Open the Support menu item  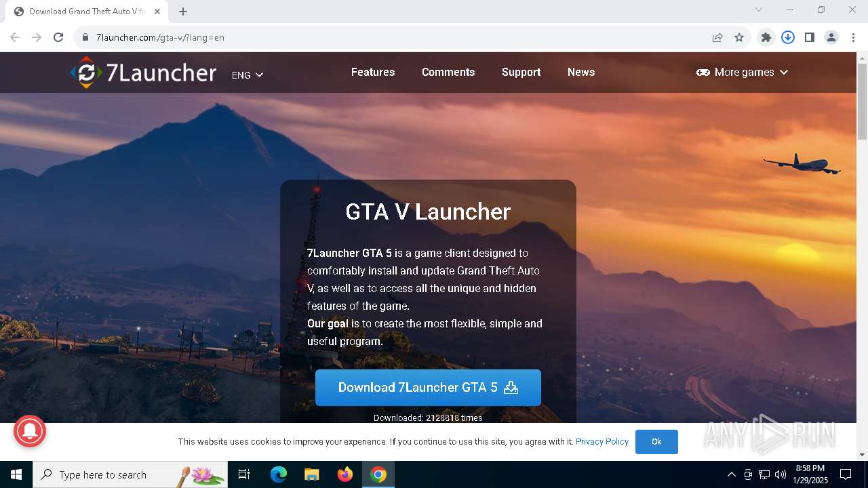tap(521, 72)
